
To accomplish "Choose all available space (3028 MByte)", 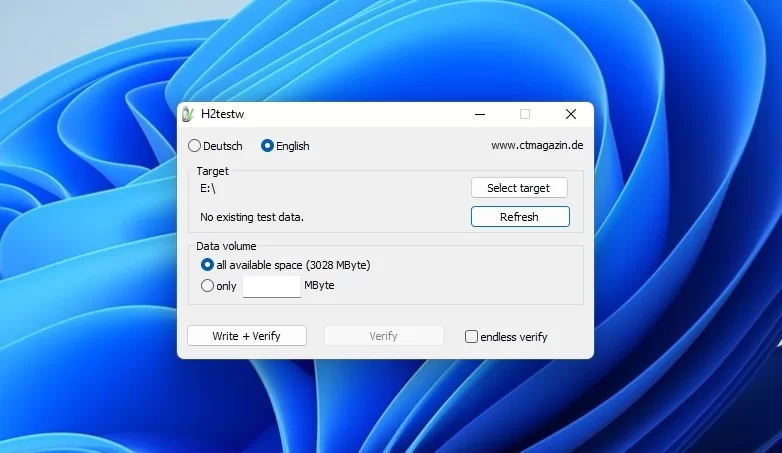I will (x=208, y=265).
